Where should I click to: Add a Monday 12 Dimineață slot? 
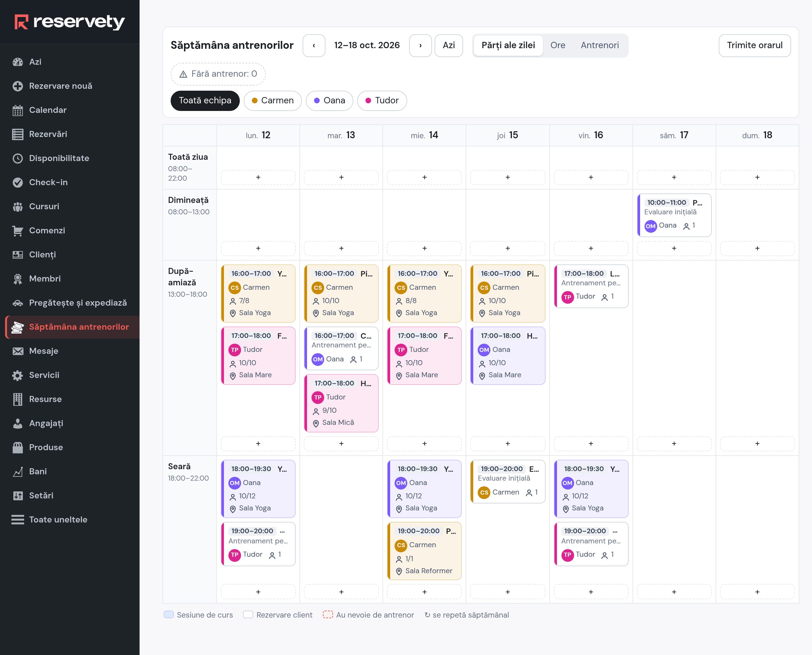pos(258,249)
